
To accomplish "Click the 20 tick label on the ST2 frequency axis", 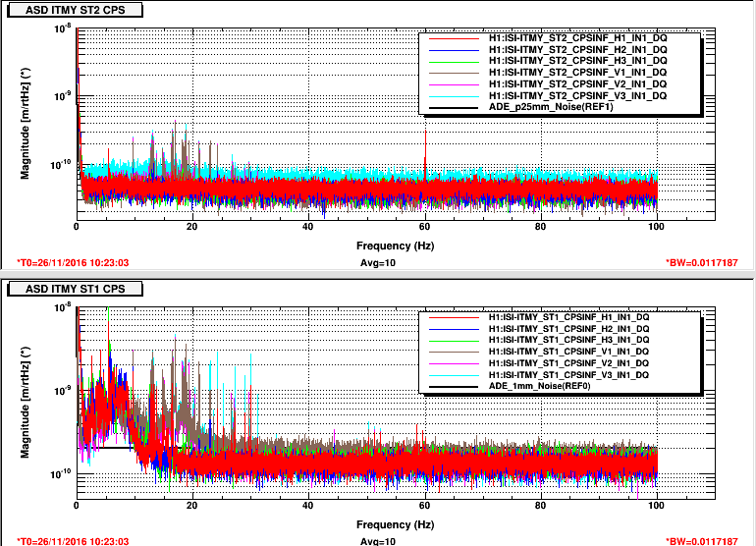I will (x=191, y=227).
